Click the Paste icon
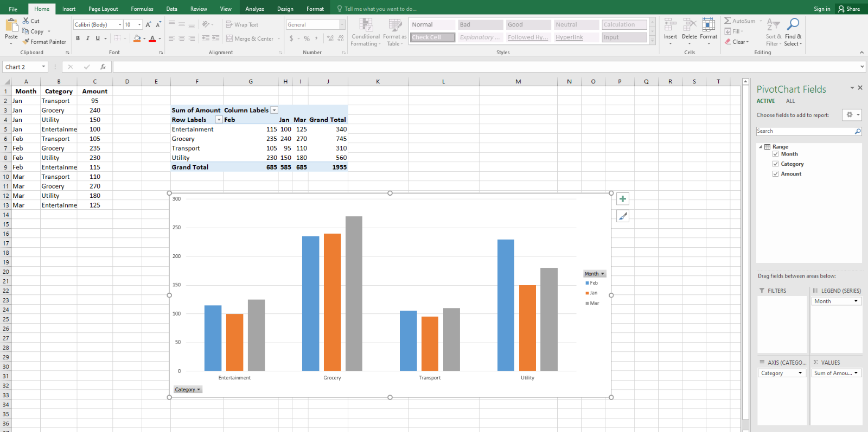The image size is (868, 432). click(11, 25)
